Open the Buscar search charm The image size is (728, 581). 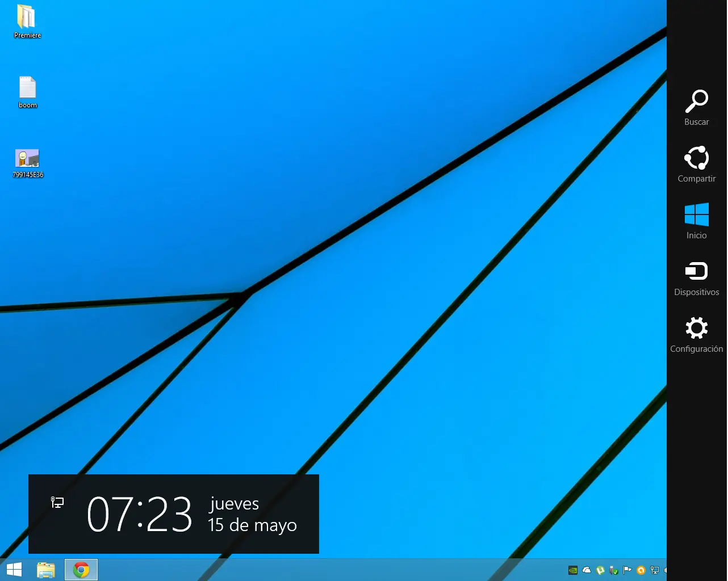point(697,108)
